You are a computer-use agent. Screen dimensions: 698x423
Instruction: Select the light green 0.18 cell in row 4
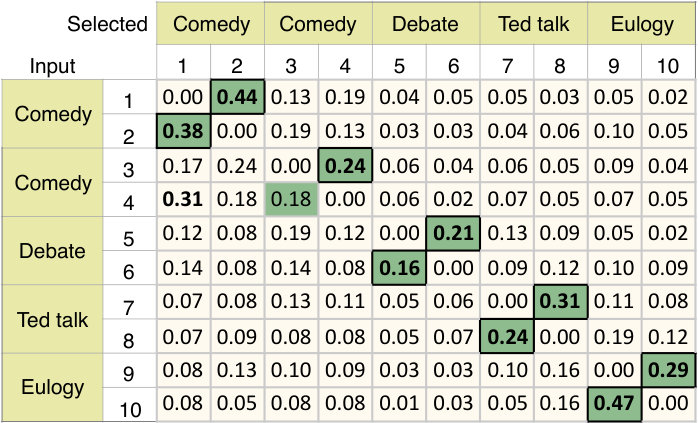(x=291, y=199)
